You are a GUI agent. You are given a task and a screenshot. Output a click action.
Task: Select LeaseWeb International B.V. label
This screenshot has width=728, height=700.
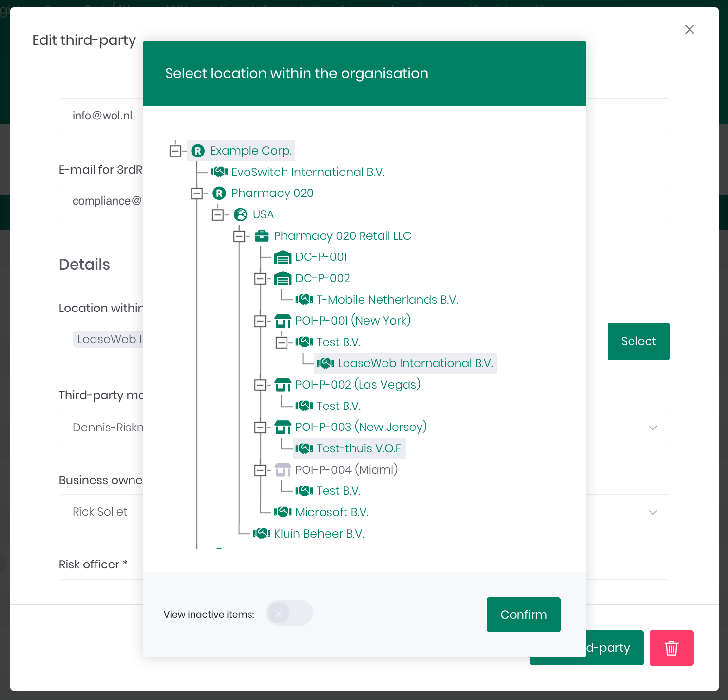[x=416, y=363]
